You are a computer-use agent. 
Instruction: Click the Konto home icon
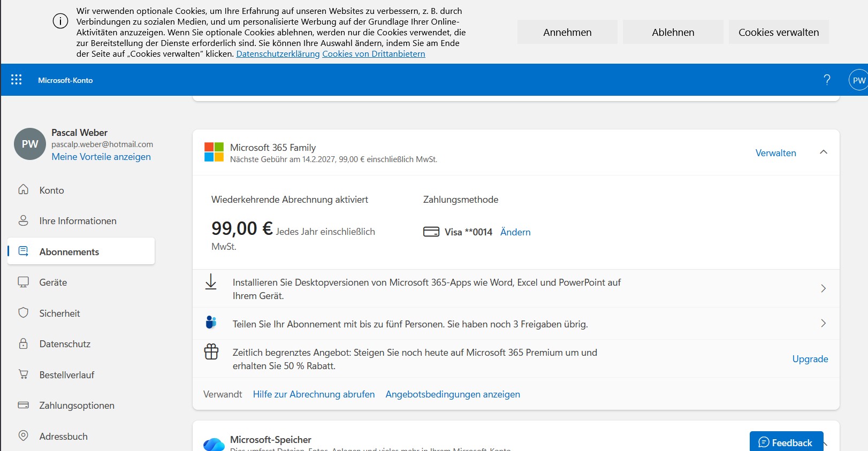point(24,190)
